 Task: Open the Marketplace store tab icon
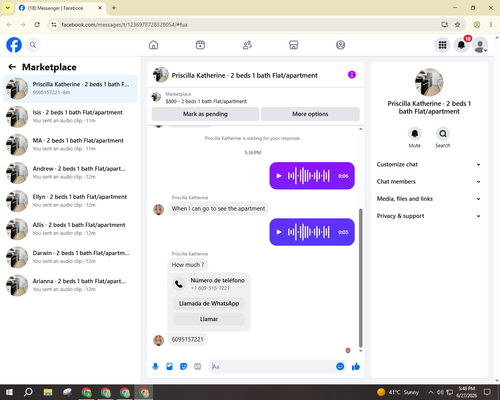pyautogui.click(x=294, y=45)
